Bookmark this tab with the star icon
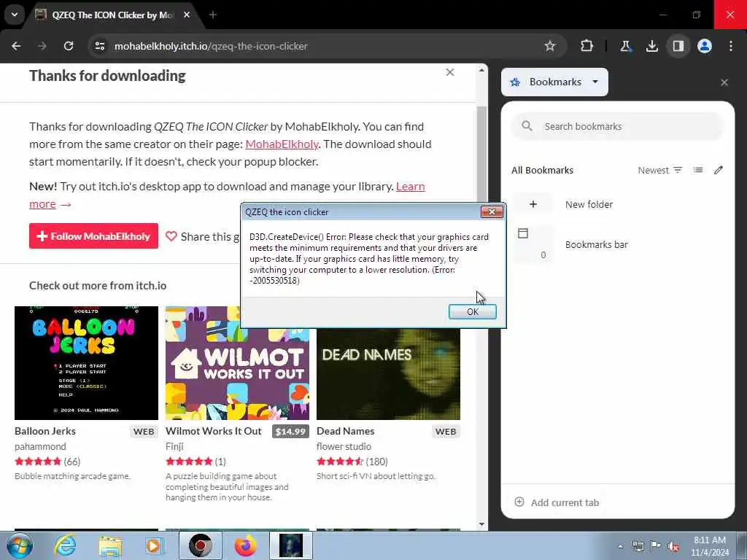747x560 pixels. tap(550, 46)
